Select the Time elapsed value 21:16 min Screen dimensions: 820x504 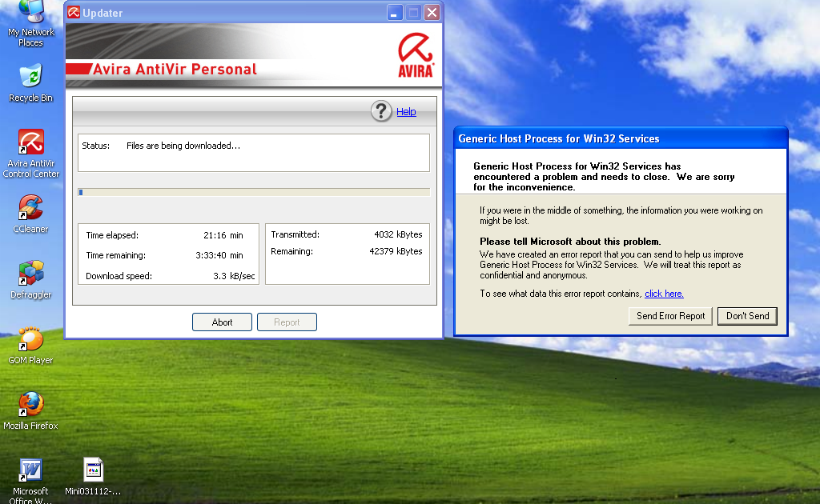[223, 235]
